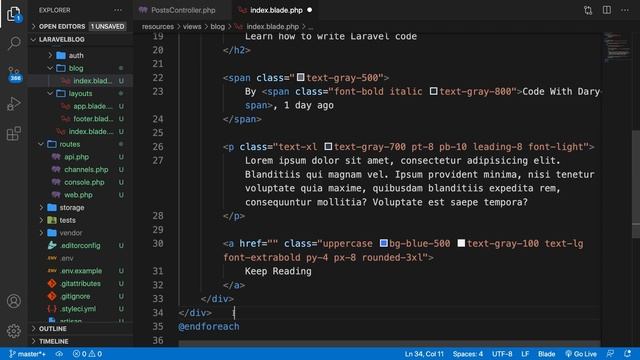Open the errors and warnings counter
This screenshot has width=640, height=360.
click(87, 354)
